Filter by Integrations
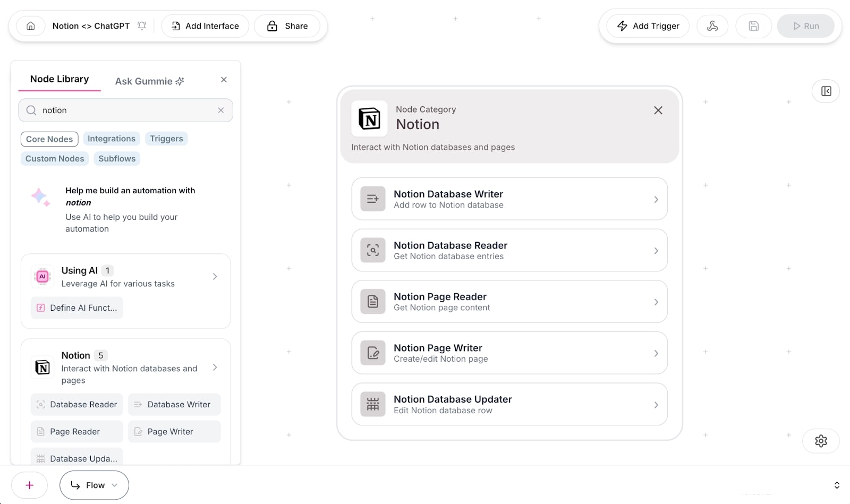Screen dimensions: 850x504 [112, 139]
